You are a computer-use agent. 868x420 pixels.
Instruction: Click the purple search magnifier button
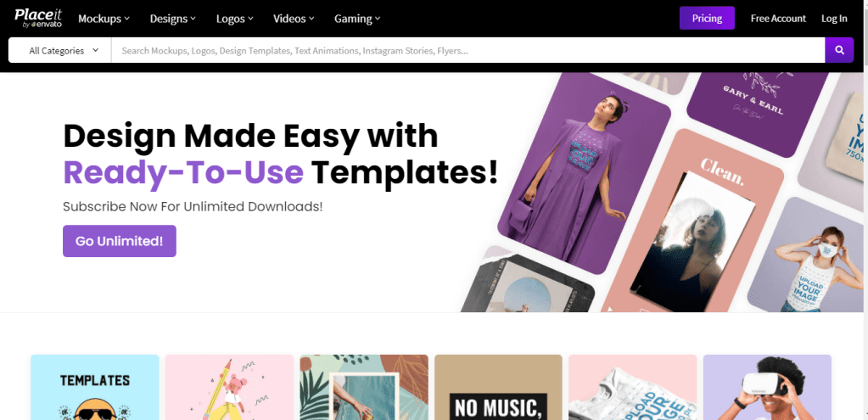coord(839,50)
